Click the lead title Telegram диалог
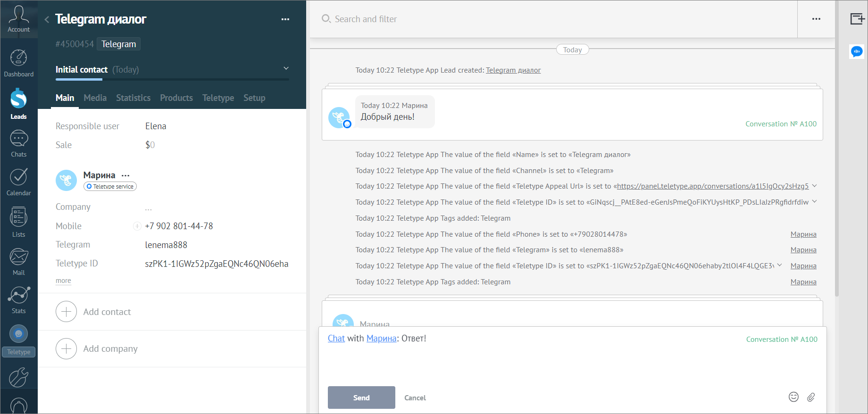This screenshot has width=868, height=414. [100, 19]
